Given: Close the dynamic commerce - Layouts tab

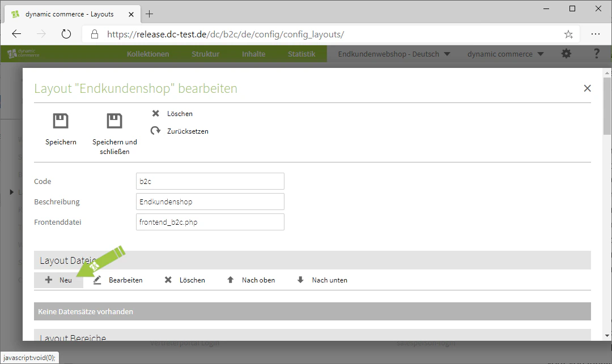Looking at the screenshot, I should point(131,14).
